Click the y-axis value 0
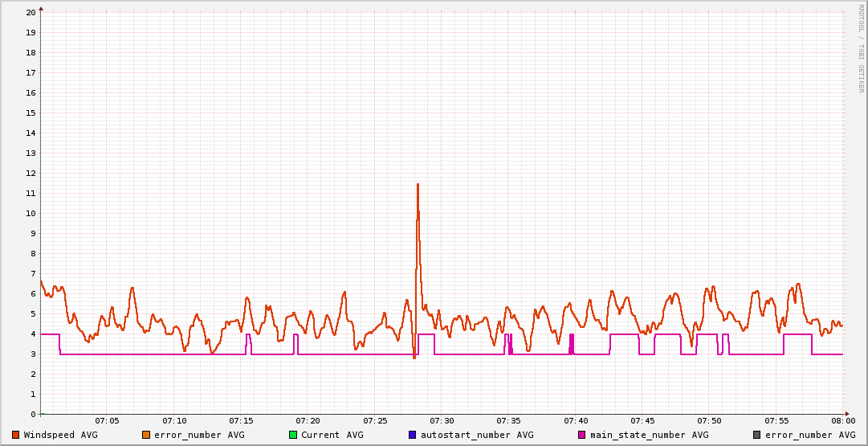This screenshot has width=868, height=446. pyautogui.click(x=33, y=414)
